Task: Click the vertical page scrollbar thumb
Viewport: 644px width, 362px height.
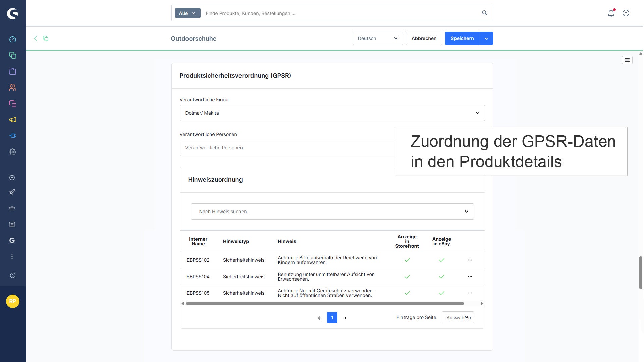Action: coord(641,273)
